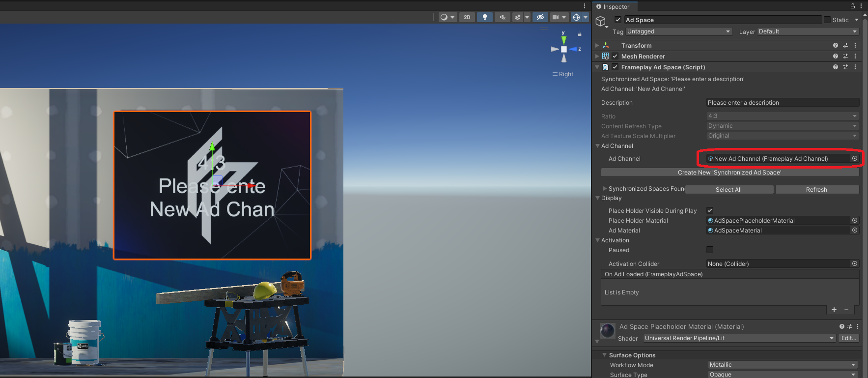Toggle scene audio mute icon
This screenshot has height=378, width=868.
[503, 17]
